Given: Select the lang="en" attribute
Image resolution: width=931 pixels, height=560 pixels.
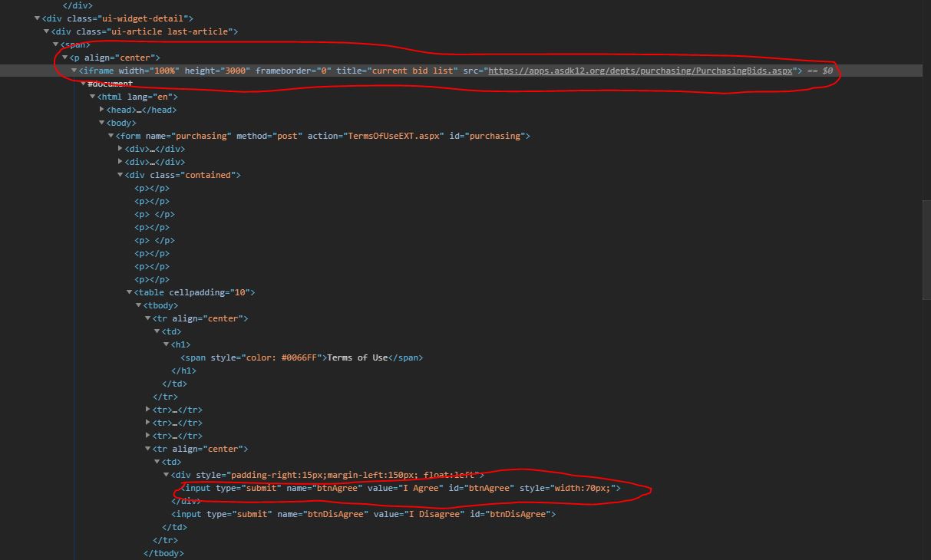Looking at the screenshot, I should [150, 97].
